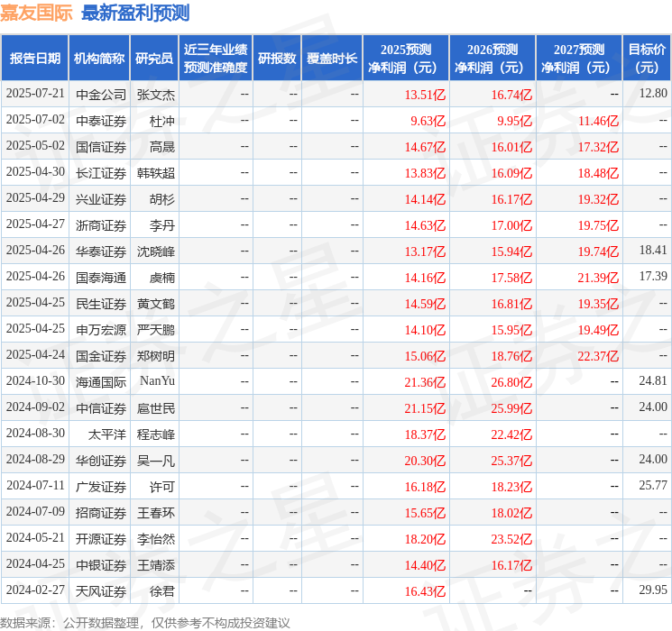Viewport: 672px width, 631px height.
Task: Click the 13.51亿 value in 中金公司 row
Action: tap(425, 95)
